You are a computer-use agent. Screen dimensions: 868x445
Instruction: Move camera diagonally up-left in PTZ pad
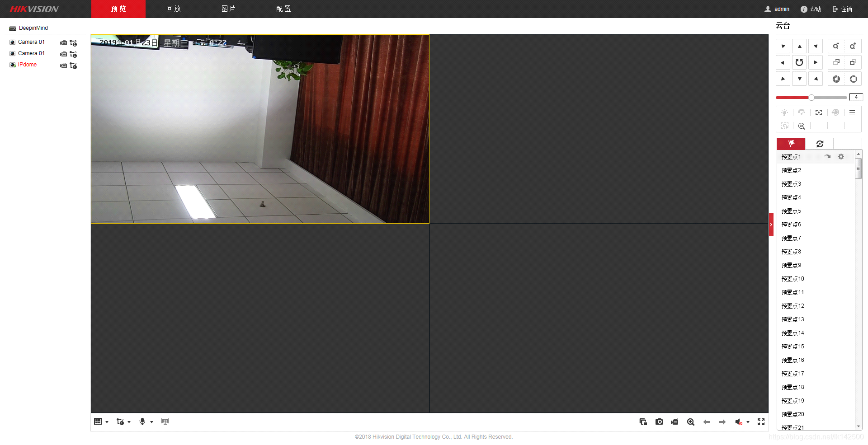pos(783,46)
